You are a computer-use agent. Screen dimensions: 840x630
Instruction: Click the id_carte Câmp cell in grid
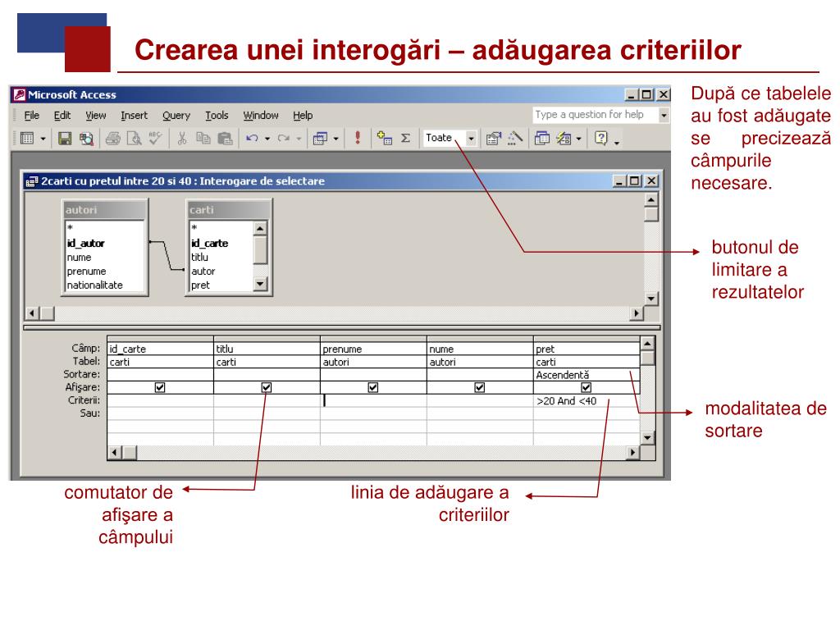coord(160,349)
